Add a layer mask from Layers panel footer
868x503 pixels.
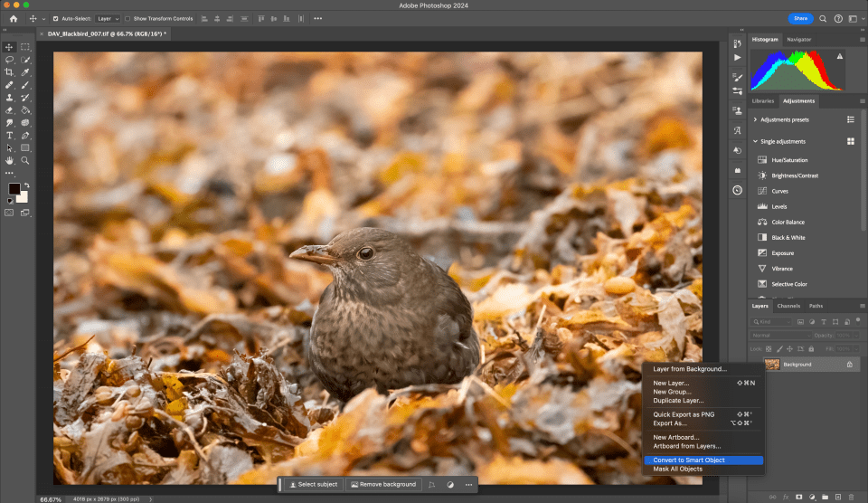(x=798, y=497)
